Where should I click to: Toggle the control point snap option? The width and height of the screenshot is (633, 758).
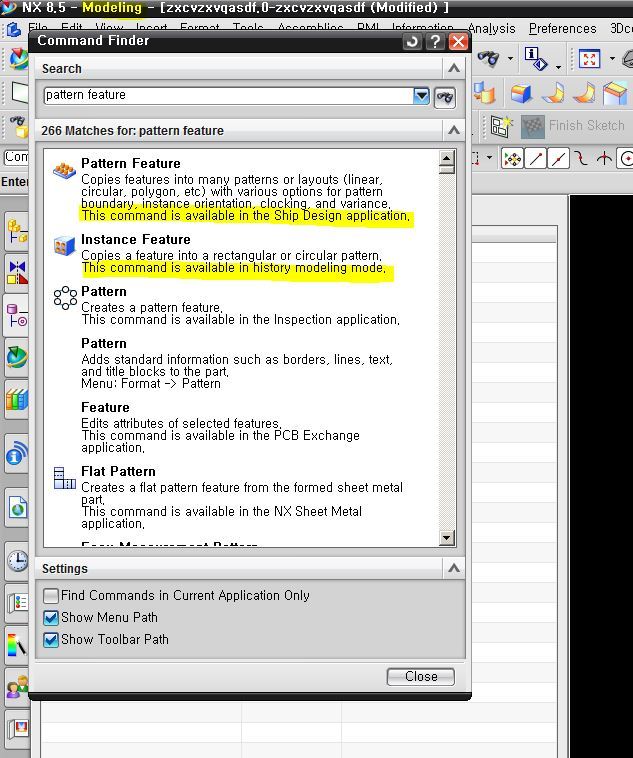click(x=581, y=159)
